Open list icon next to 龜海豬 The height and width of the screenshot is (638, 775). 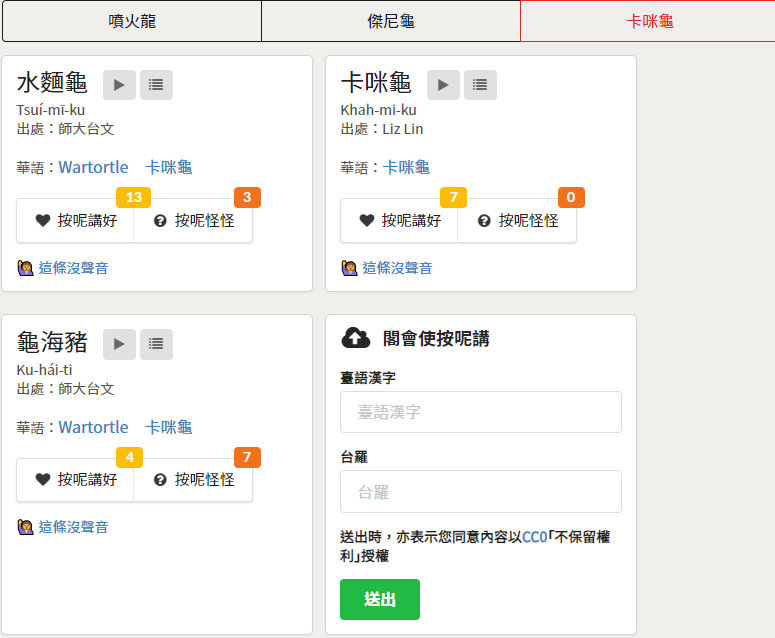pyautogui.click(x=156, y=344)
